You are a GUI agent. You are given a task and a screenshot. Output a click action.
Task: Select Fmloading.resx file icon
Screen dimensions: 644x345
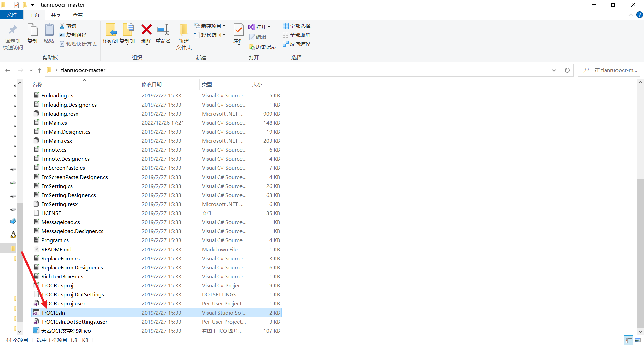click(36, 114)
